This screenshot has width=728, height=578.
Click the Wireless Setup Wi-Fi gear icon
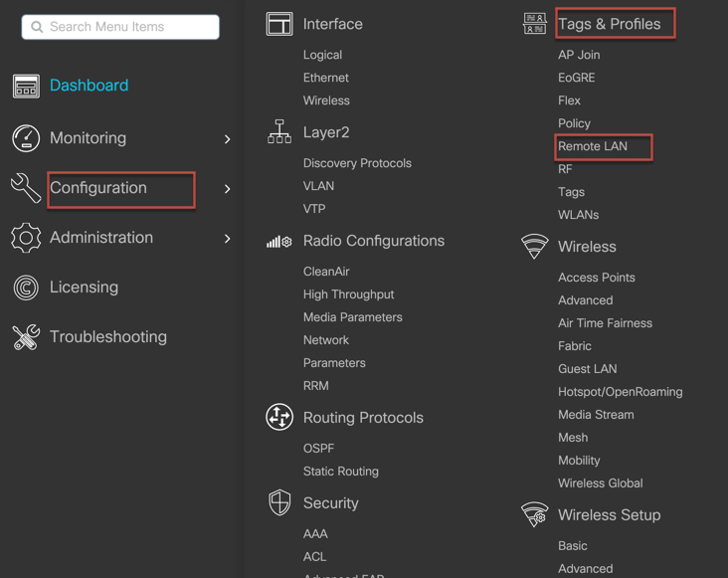tap(534, 514)
